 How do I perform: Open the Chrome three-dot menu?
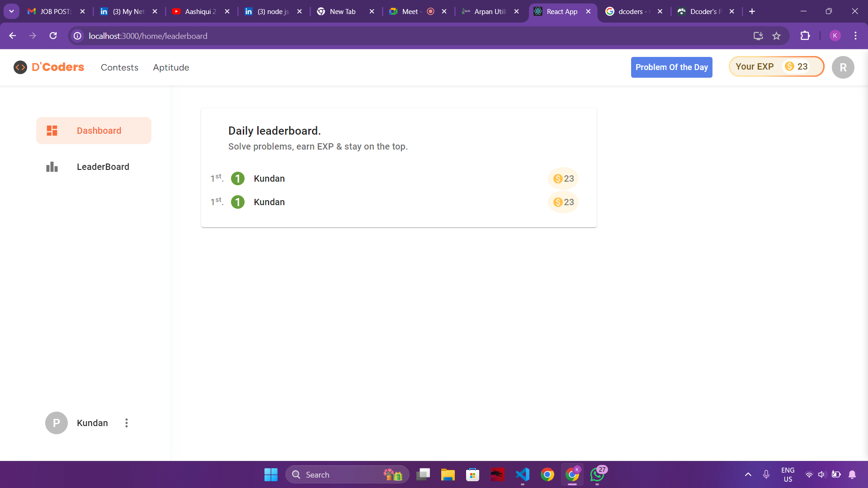pos(855,36)
